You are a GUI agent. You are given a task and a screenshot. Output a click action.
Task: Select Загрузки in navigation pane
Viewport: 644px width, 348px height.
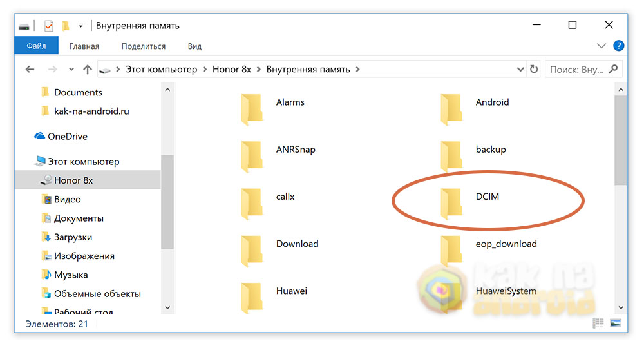(x=73, y=237)
